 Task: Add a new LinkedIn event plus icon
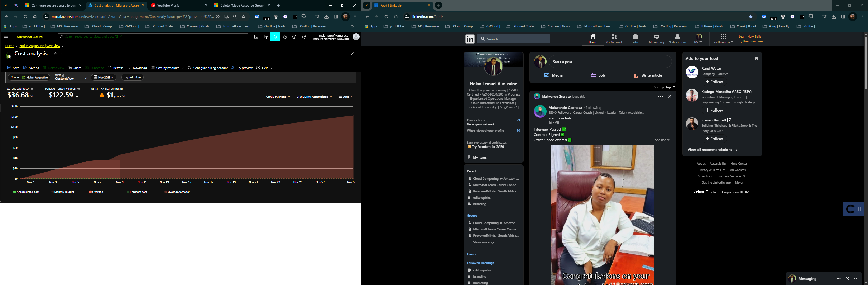519,254
